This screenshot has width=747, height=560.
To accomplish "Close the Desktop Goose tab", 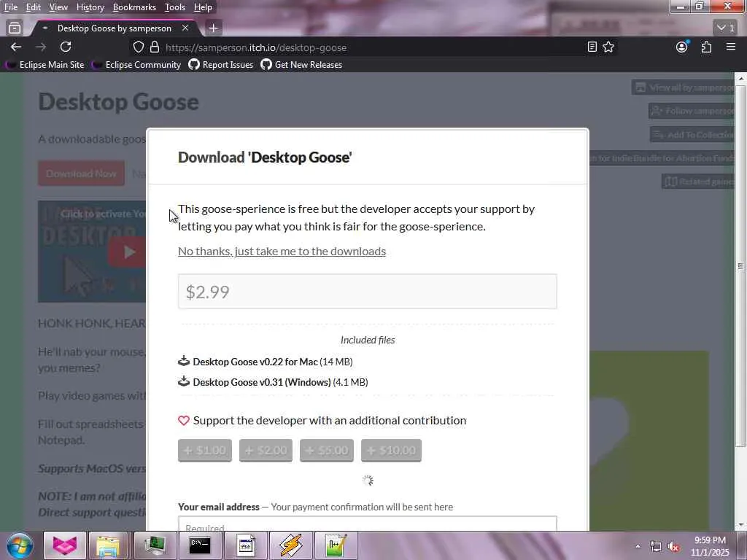I will [185, 28].
